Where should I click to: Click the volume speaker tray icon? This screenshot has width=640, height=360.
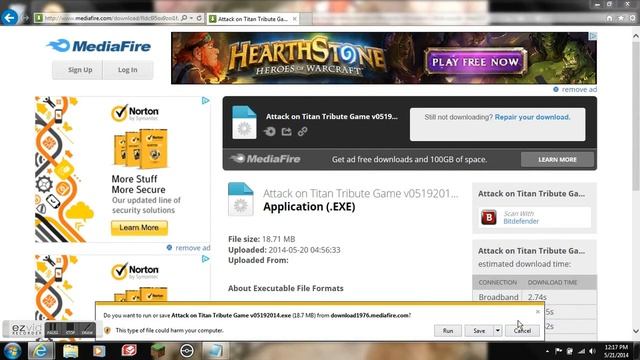592,351
